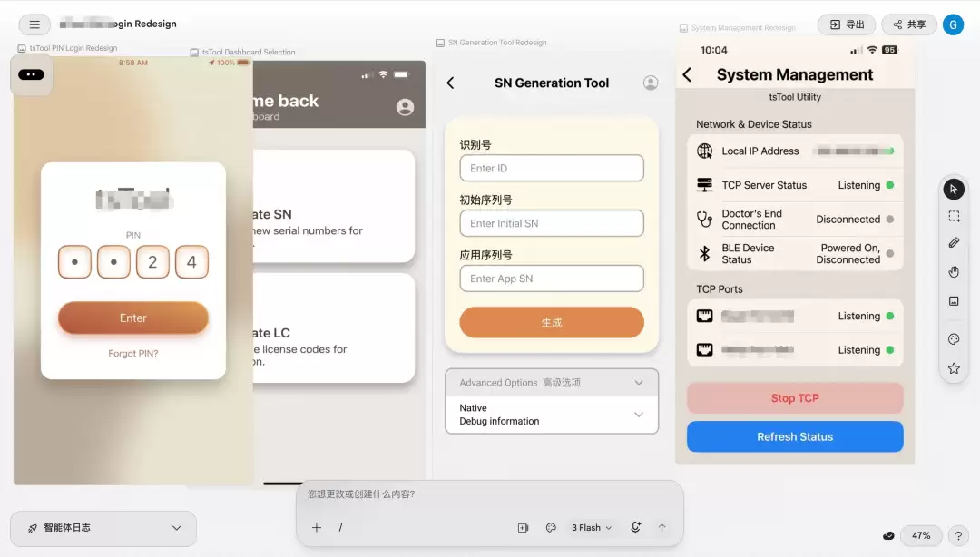The image size is (980, 557).
Task: Click the palette icon in prompt bar
Action: (551, 528)
